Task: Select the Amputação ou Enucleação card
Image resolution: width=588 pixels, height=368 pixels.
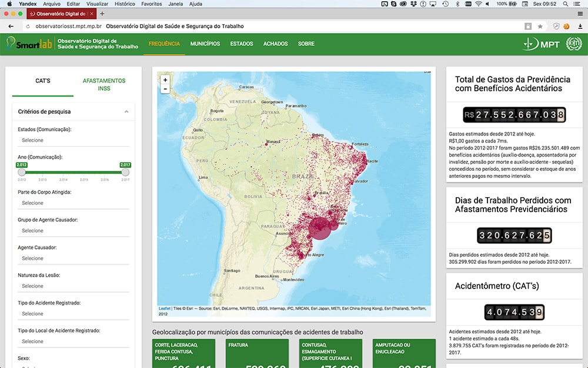Action: point(405,353)
